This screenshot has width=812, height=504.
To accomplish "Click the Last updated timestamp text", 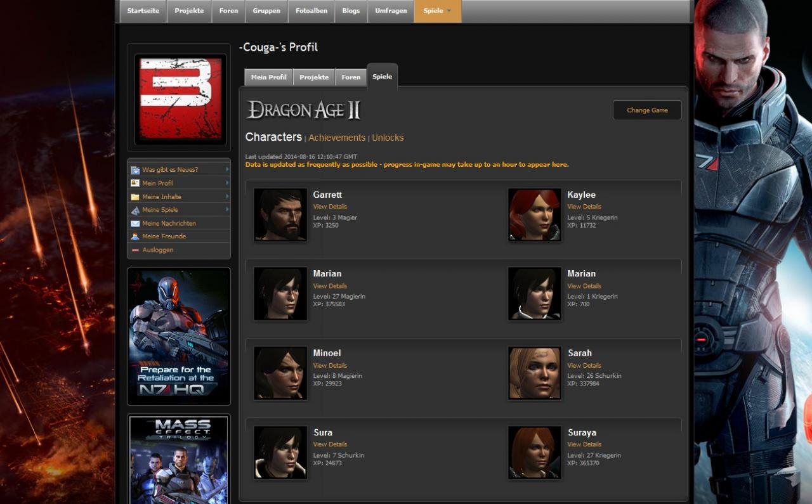I will (x=301, y=157).
